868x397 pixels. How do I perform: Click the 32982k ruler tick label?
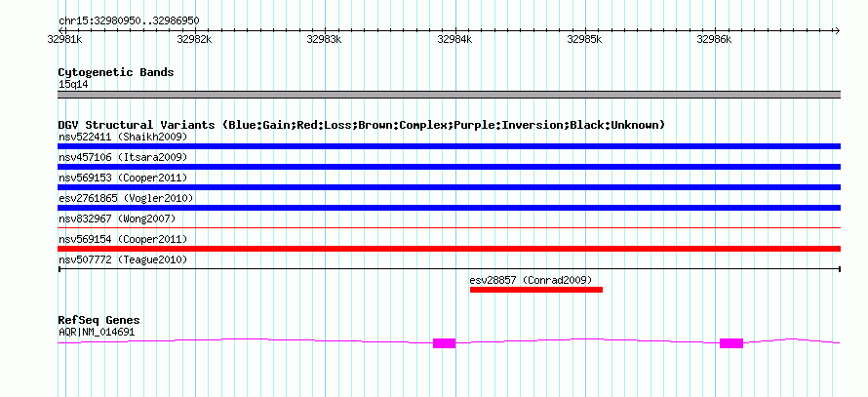click(194, 39)
